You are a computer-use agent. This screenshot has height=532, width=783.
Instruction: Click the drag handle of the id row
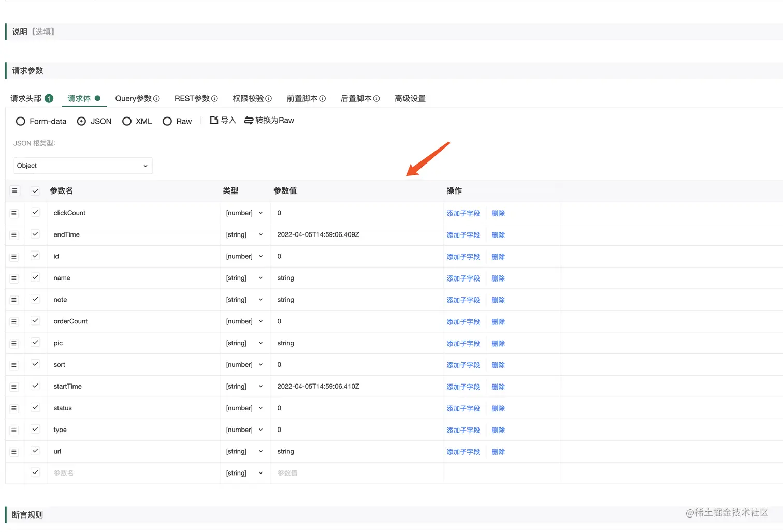(x=14, y=257)
